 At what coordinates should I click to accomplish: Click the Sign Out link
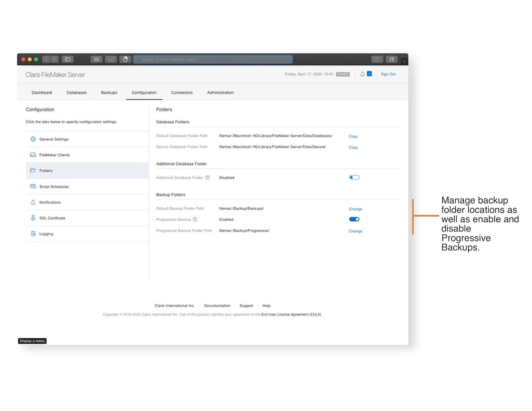point(388,74)
